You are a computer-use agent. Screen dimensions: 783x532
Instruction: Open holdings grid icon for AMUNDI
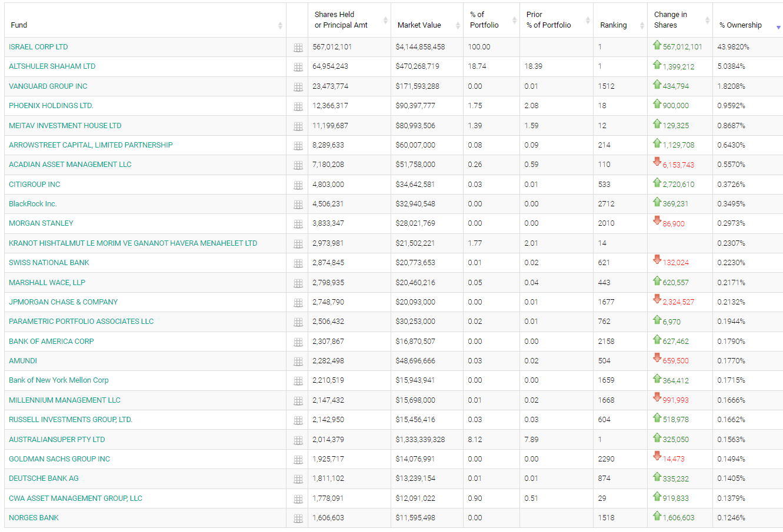click(x=298, y=362)
